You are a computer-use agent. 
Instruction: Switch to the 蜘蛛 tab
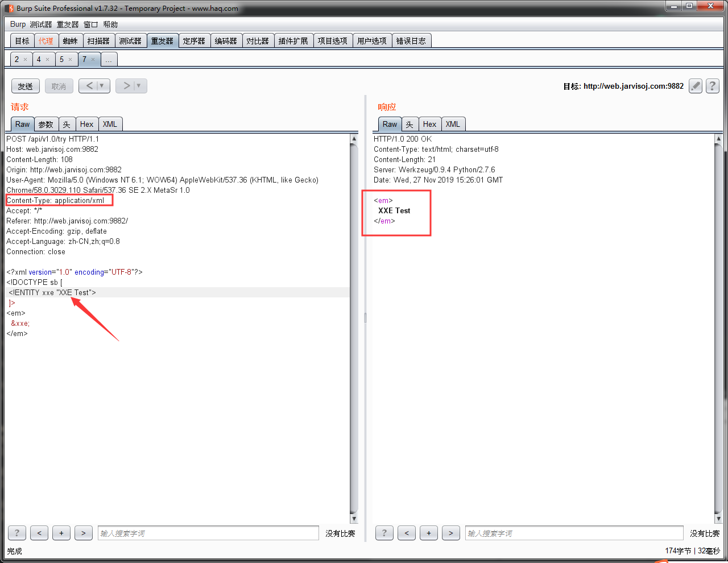71,41
